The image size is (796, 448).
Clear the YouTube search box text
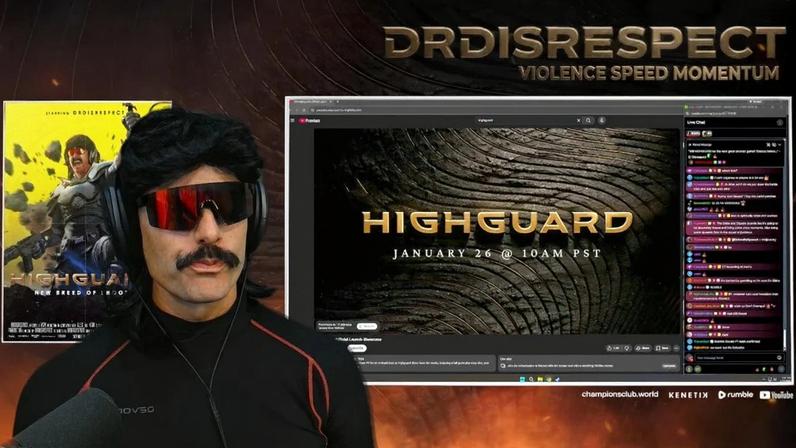[578, 120]
